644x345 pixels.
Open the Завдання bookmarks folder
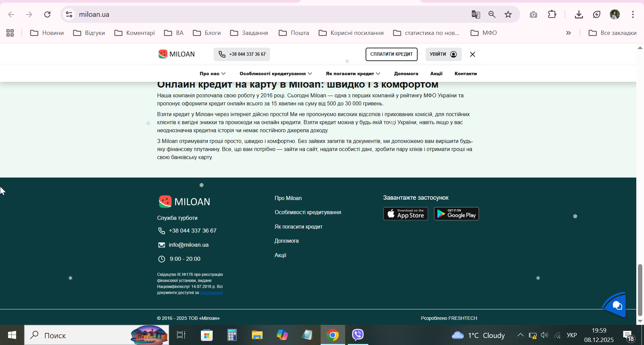(x=249, y=33)
